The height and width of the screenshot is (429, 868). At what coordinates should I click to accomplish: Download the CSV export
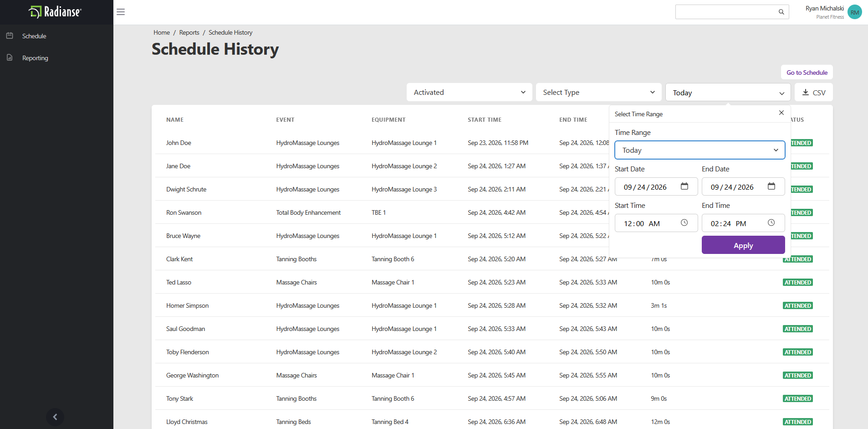(814, 92)
